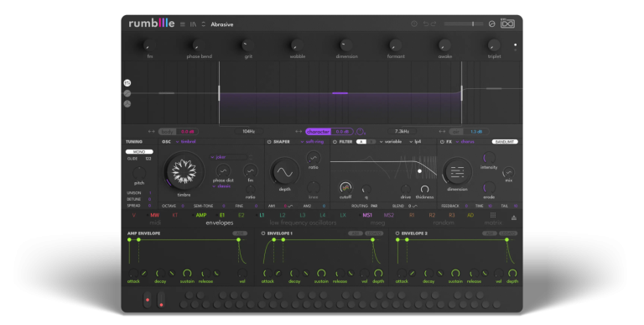Click the filter cutoff knob
The image size is (644, 325).
pos(345,188)
